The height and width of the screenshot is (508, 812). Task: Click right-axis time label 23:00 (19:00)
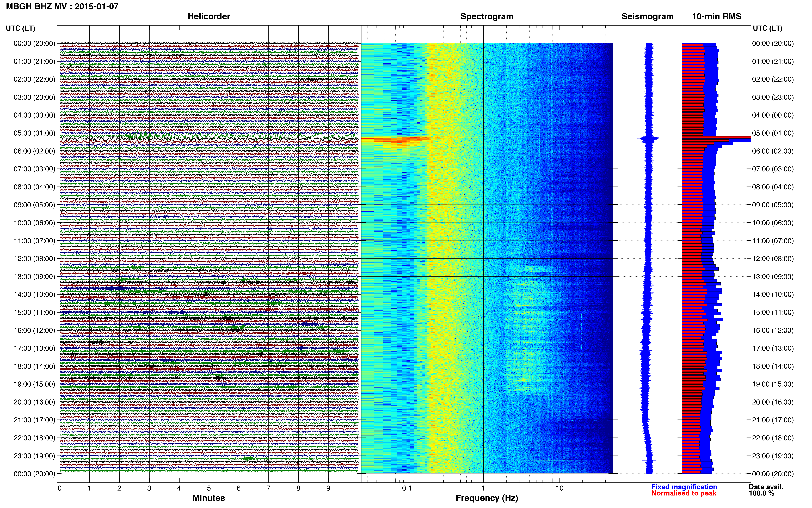773,456
